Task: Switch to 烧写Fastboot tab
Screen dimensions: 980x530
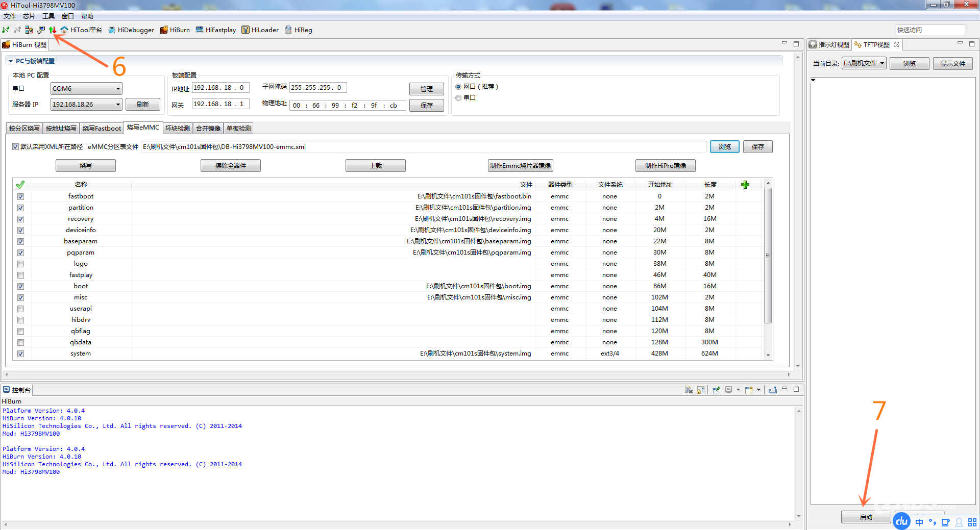Action: (102, 129)
